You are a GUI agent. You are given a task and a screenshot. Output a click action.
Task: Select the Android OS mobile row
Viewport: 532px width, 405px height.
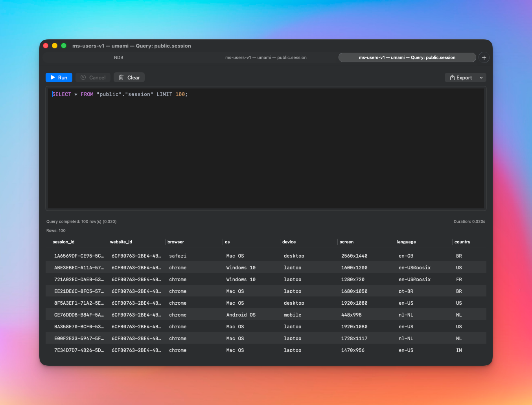point(241,315)
